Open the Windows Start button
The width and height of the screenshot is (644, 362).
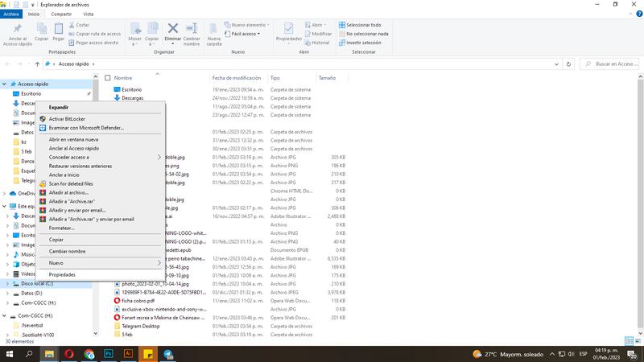pos(10,354)
